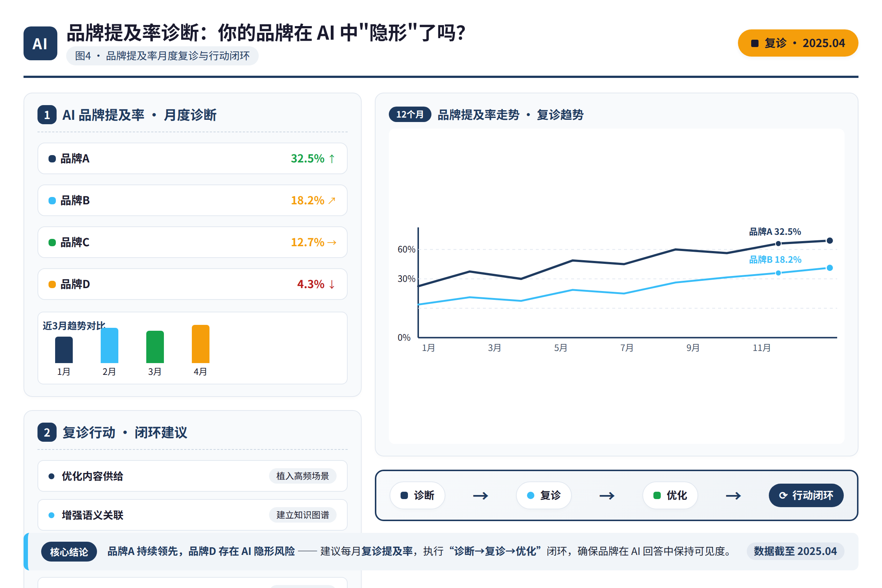Click the 18.2% value in 品牌B row

308,200
